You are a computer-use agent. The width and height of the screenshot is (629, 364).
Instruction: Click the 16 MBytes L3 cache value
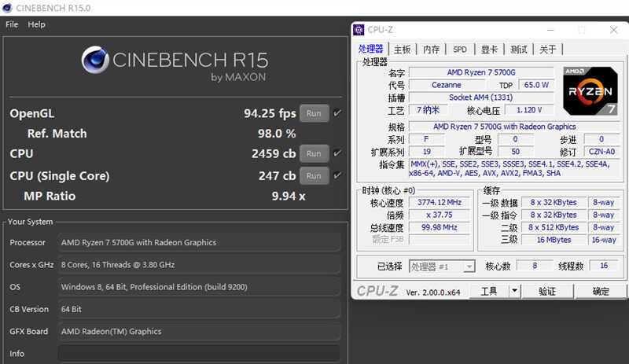click(x=554, y=240)
